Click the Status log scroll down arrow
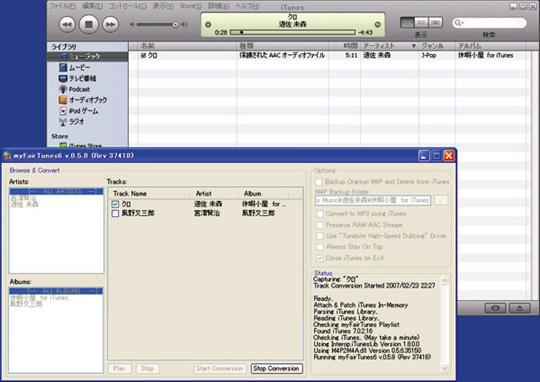 tap(445, 369)
